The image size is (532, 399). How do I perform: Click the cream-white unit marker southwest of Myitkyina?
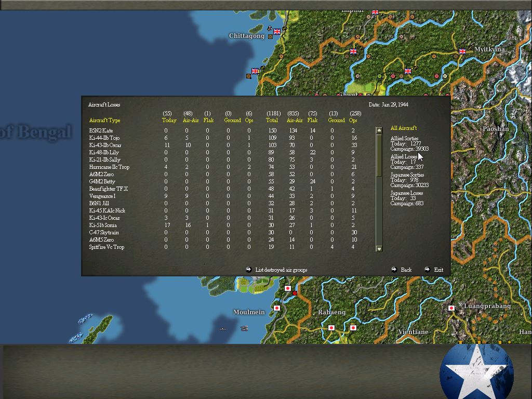[x=445, y=76]
